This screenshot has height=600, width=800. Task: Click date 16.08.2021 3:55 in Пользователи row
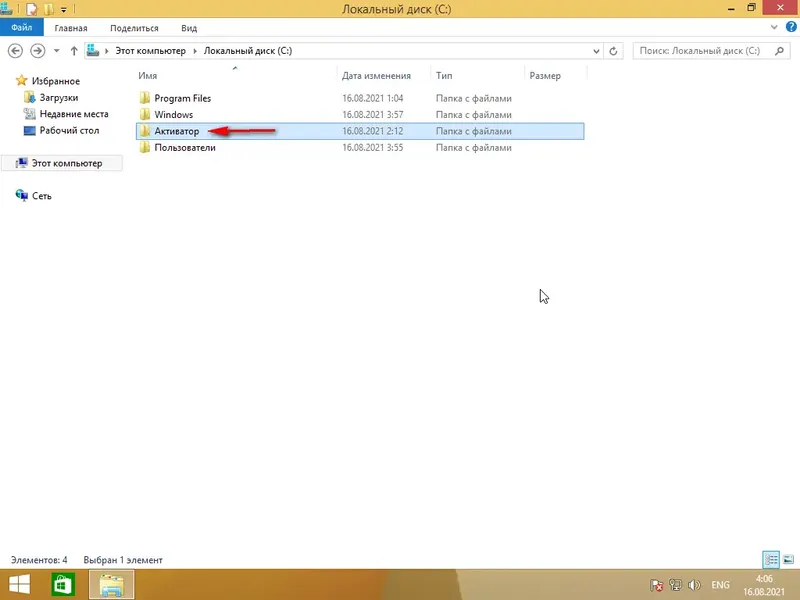coord(372,147)
